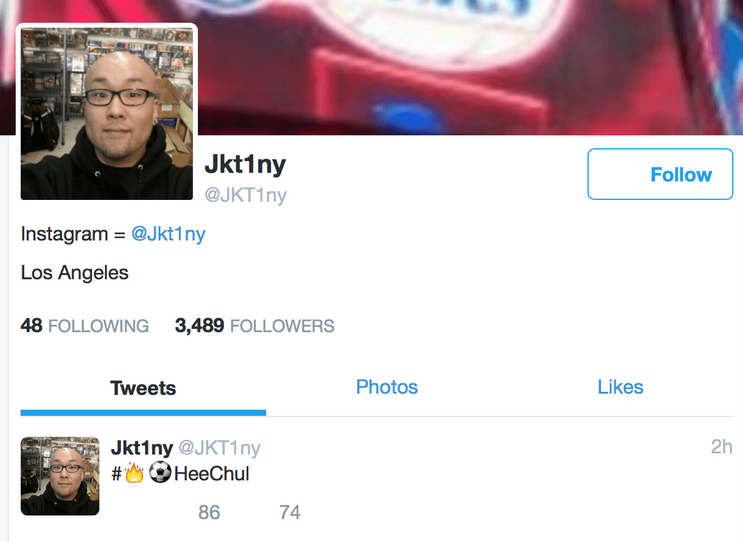Click the HeeChul hashtag text
The image size is (743, 542).
(211, 473)
